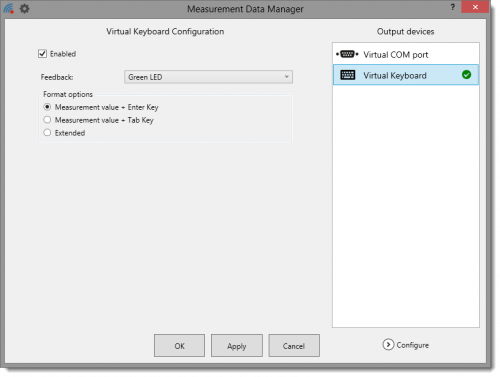
Task: Select Measurement value + Enter Key option
Action: tap(47, 107)
